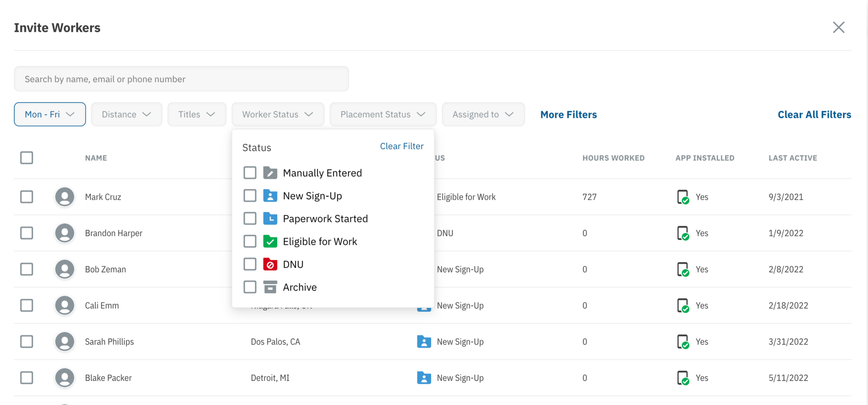
Task: Click the Archive box icon
Action: click(x=270, y=287)
